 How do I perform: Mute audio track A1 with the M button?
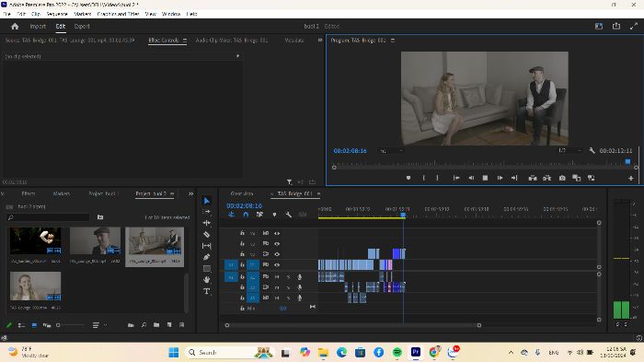[x=277, y=277]
